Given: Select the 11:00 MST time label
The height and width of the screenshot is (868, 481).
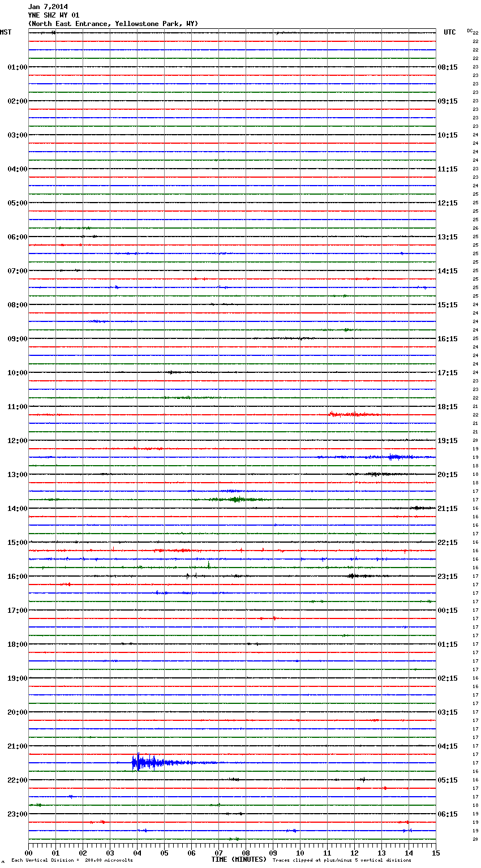Looking at the screenshot, I should point(18,407).
